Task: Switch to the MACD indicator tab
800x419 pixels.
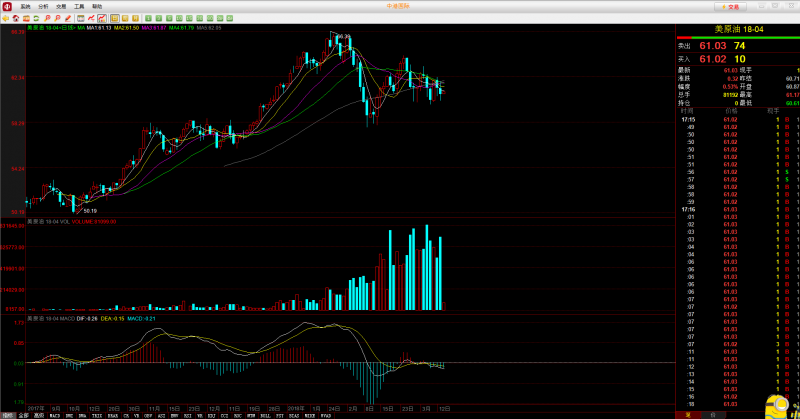Action: [x=54, y=415]
